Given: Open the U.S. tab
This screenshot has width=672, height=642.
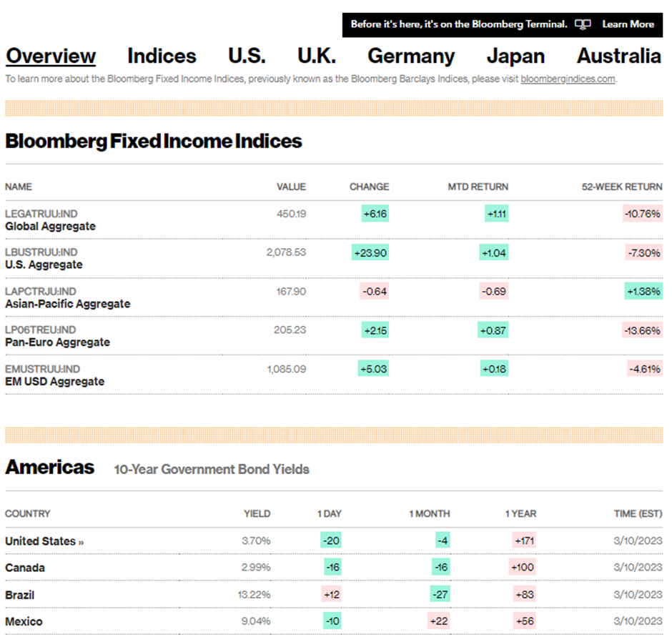Looking at the screenshot, I should pyautogui.click(x=247, y=56).
